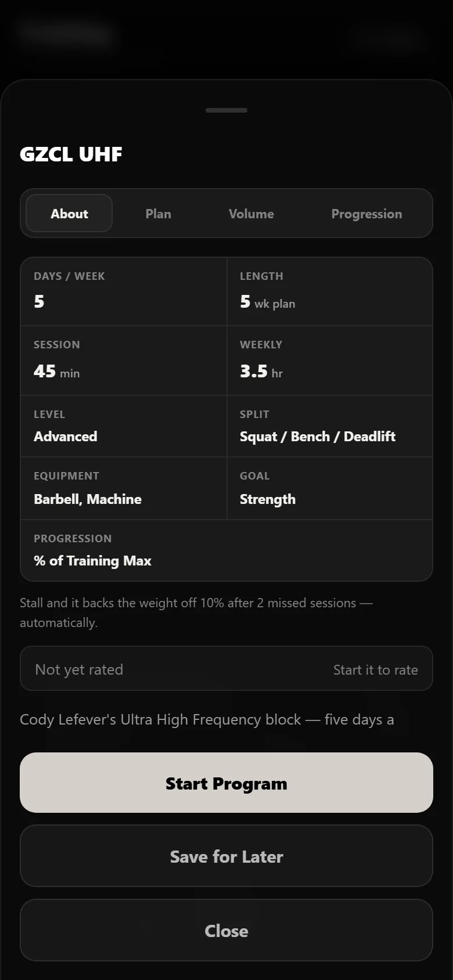Tap the Progression % of Training Max row

coord(227,550)
